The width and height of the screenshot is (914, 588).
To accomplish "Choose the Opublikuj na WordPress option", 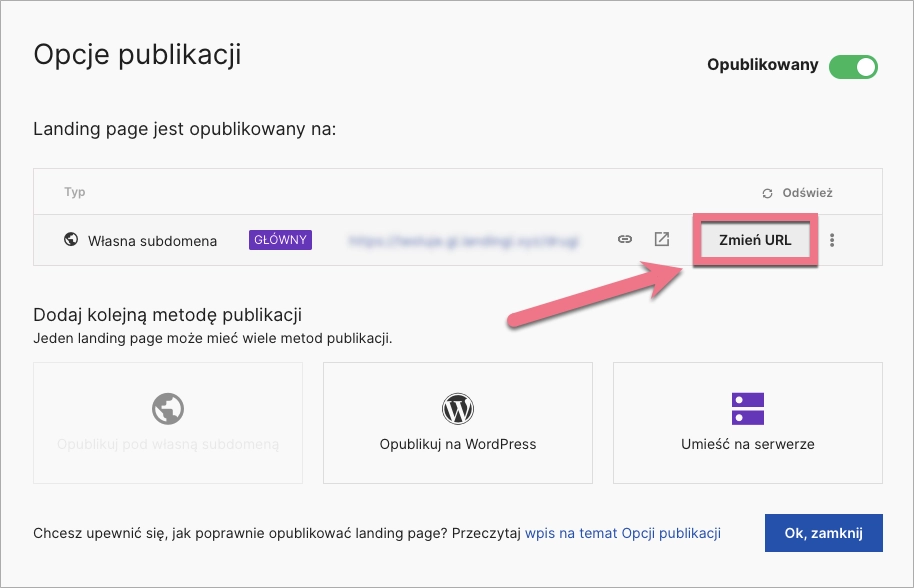I will 458,444.
